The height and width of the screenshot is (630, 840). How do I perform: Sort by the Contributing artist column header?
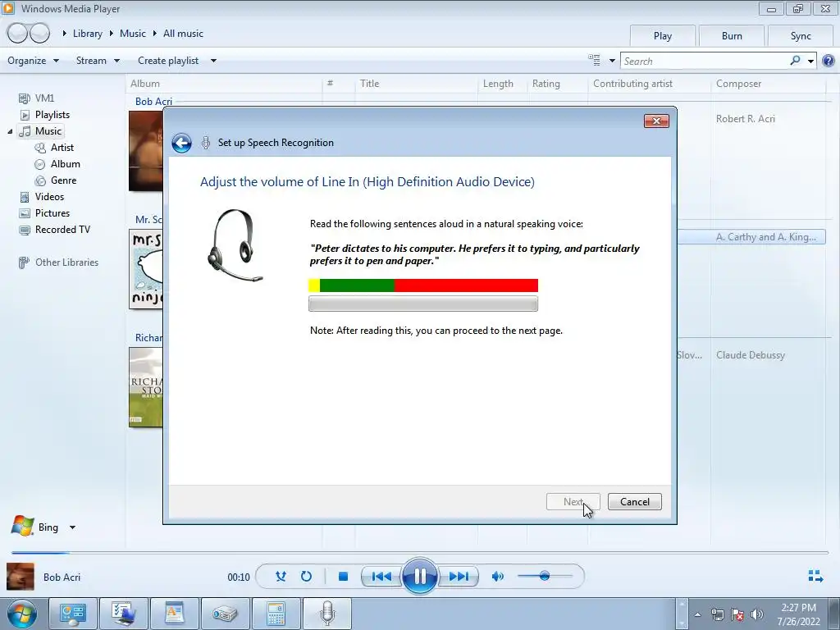point(632,84)
